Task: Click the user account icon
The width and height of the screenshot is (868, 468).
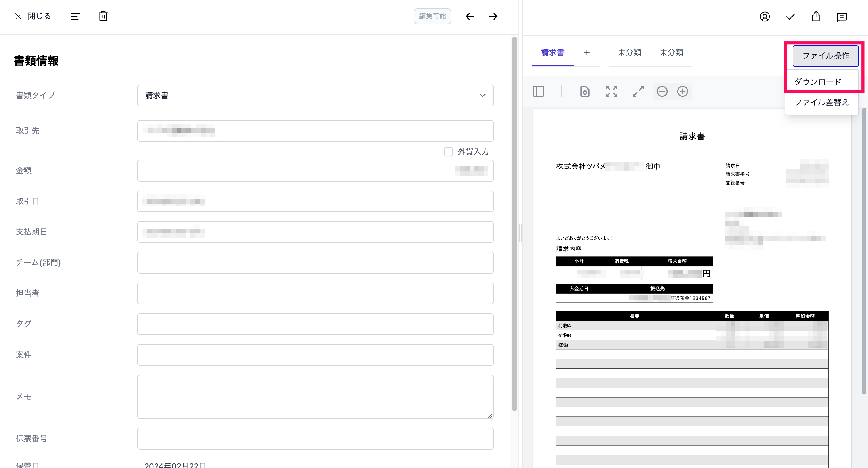Action: click(765, 16)
